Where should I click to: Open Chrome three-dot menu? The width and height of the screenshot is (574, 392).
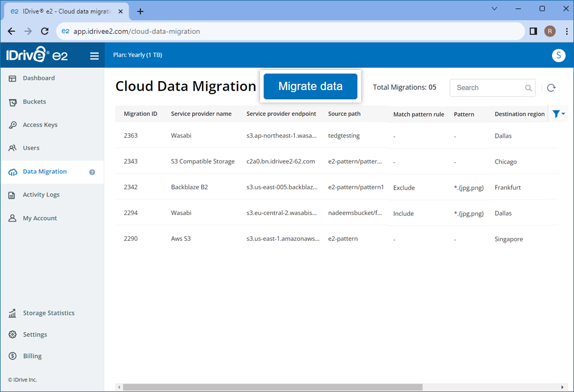click(x=567, y=31)
